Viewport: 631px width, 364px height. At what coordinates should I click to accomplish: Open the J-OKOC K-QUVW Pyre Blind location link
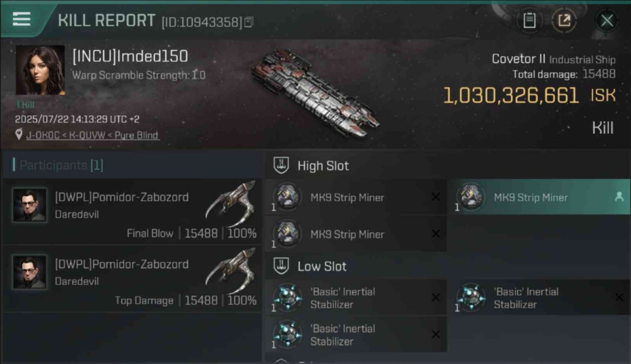[92, 135]
